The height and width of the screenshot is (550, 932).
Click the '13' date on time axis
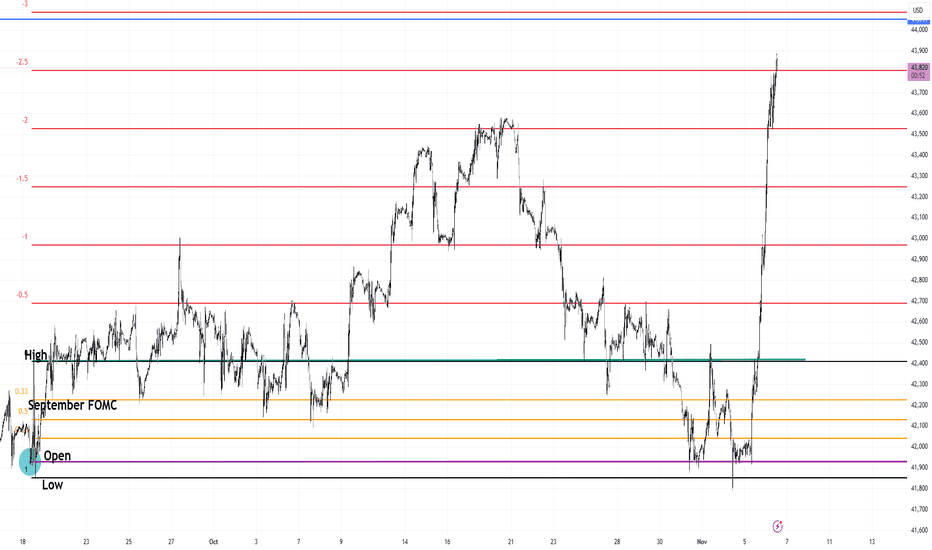click(x=872, y=542)
